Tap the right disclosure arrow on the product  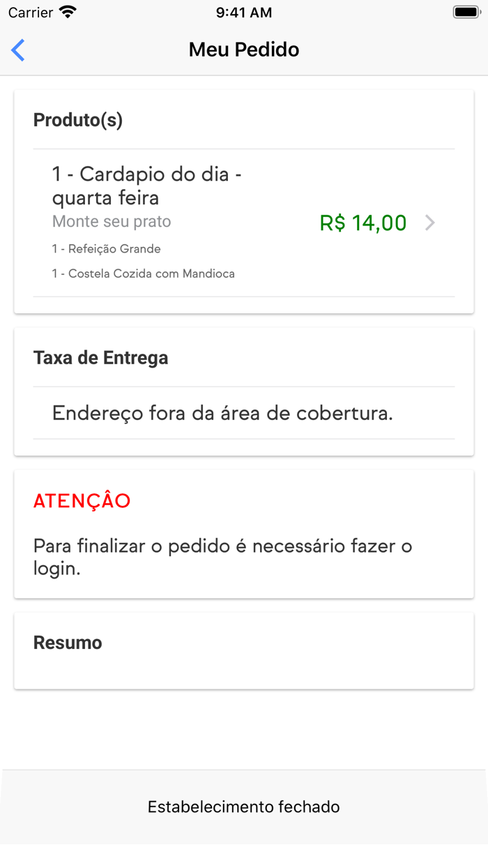coord(431,223)
